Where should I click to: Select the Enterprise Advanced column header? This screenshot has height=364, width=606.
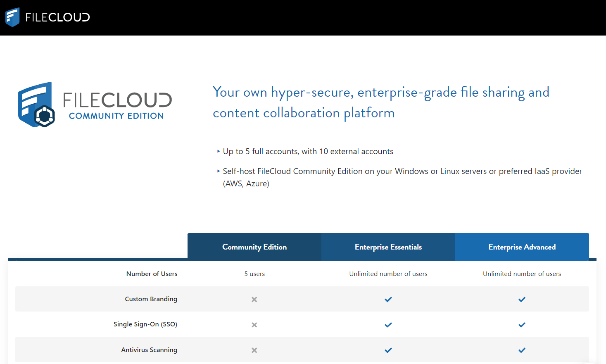tap(522, 247)
